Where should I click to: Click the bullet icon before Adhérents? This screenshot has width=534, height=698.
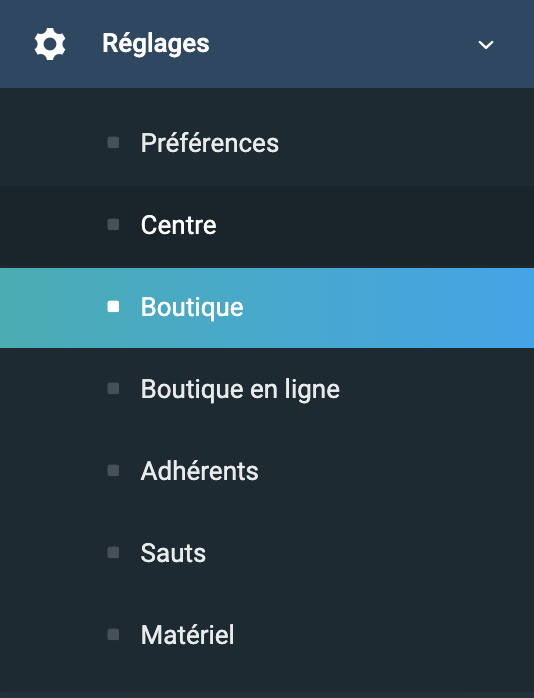pyautogui.click(x=113, y=471)
